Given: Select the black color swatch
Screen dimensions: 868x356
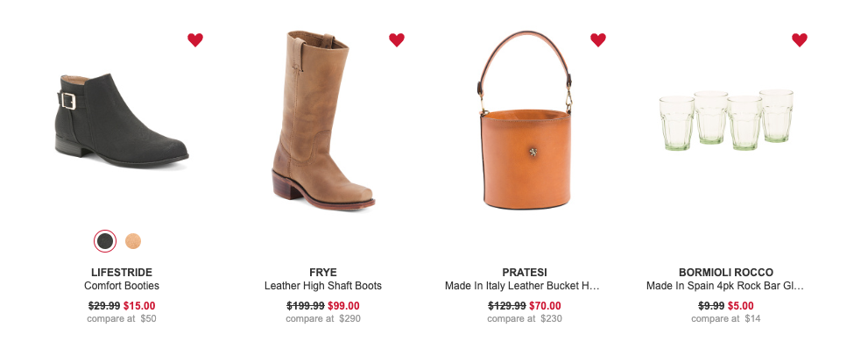Looking at the screenshot, I should [105, 241].
